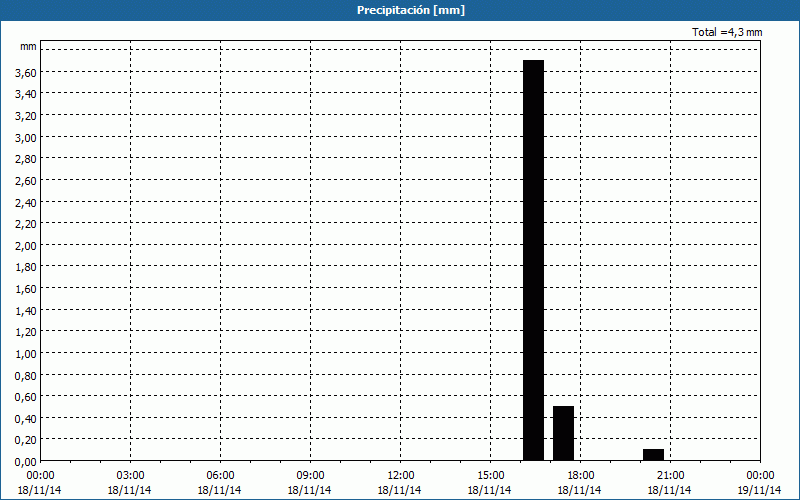Viewport: 800px width, 500px height.
Task: Select the '21:00' time axis label
Action: [670, 476]
